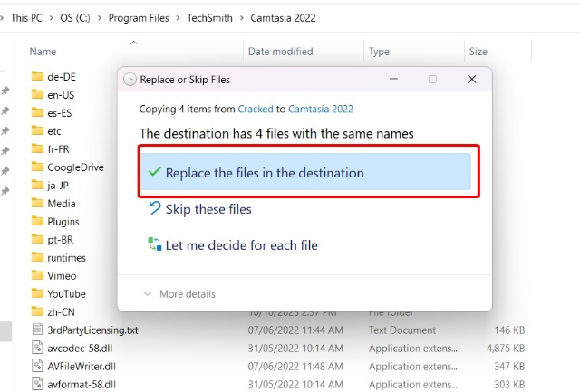
Task: Expand chevron after TechSmith in breadcrumb
Action: 242,18
